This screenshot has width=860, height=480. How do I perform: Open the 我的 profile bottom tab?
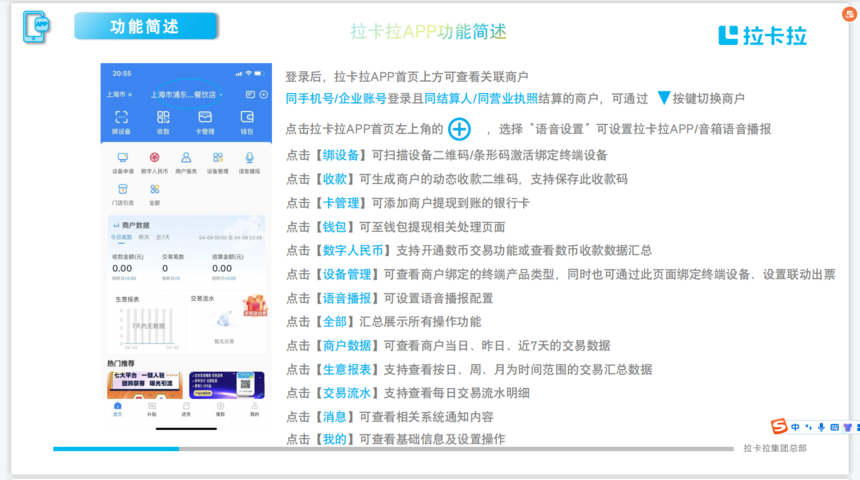(x=254, y=409)
